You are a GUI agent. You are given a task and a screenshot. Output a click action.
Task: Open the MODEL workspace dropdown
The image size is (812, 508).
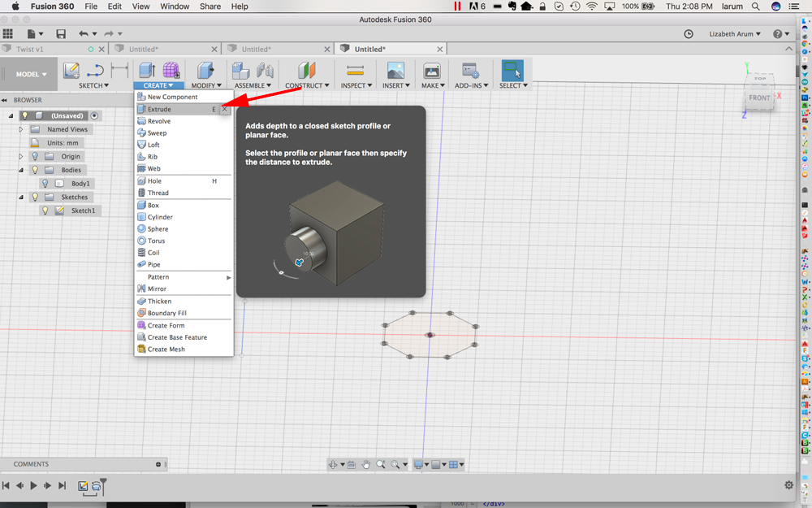pos(31,74)
